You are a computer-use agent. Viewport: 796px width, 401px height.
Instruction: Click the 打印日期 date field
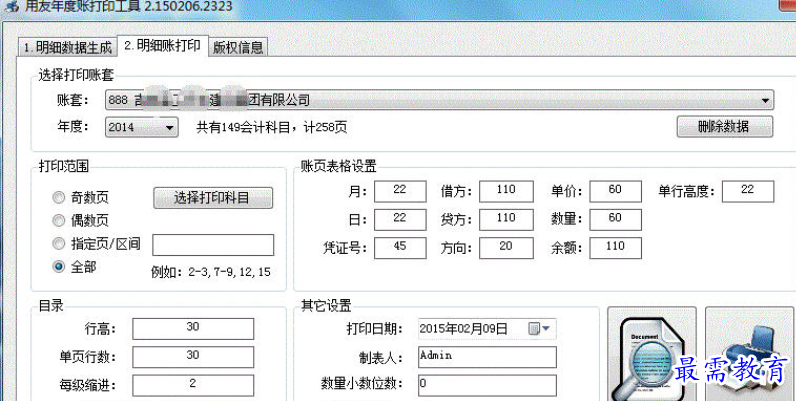point(487,329)
